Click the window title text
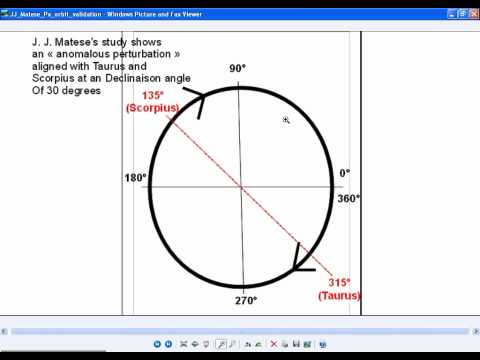This screenshot has height=360, width=480. pos(106,14)
